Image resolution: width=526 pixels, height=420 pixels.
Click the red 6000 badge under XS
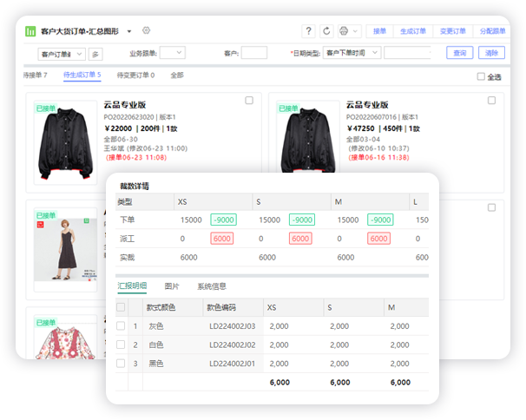[x=222, y=239]
